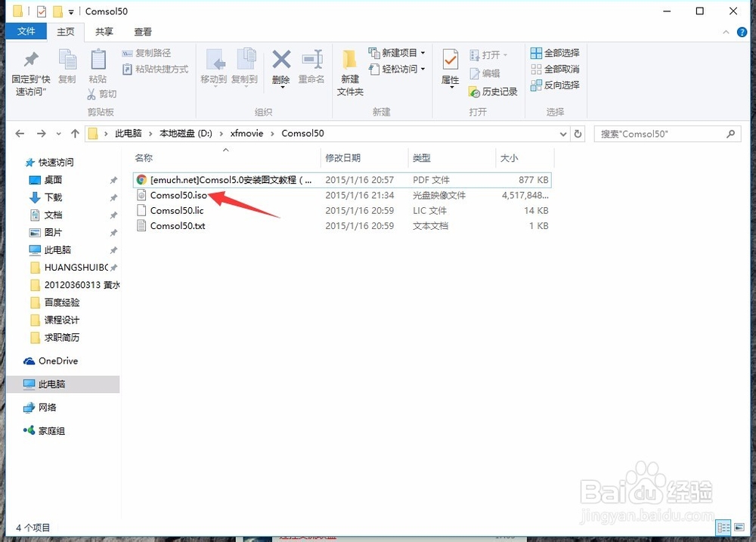Click the quick access toolbar new folder icon
Viewport: 756px width, 542px height.
click(58, 11)
